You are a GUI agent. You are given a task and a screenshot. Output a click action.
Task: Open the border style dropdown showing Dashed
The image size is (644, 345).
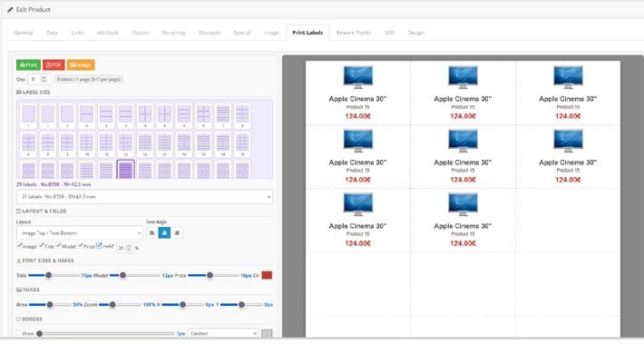[x=223, y=333]
